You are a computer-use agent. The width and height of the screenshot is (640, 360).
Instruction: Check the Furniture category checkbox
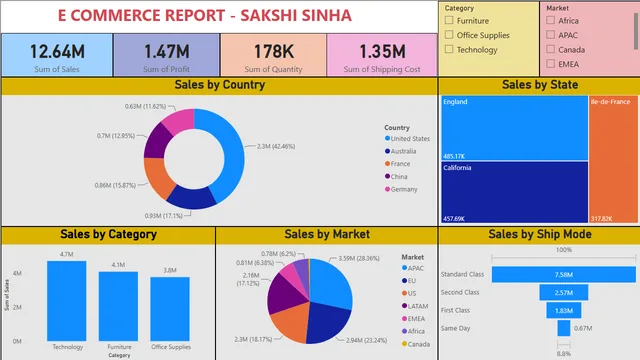pyautogui.click(x=449, y=20)
